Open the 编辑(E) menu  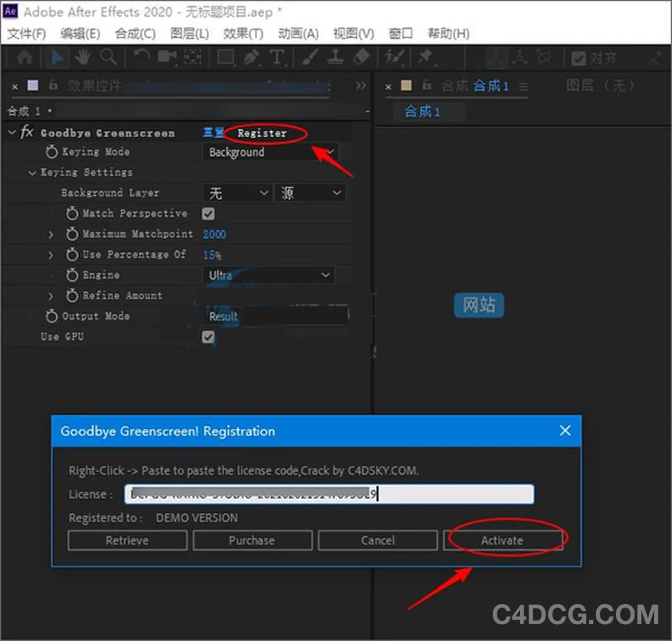[x=80, y=34]
